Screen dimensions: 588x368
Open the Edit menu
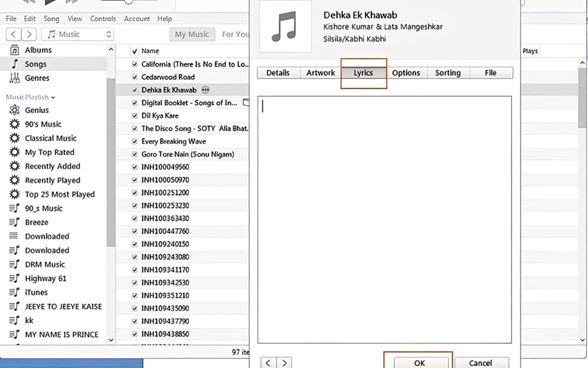pyautogui.click(x=29, y=19)
